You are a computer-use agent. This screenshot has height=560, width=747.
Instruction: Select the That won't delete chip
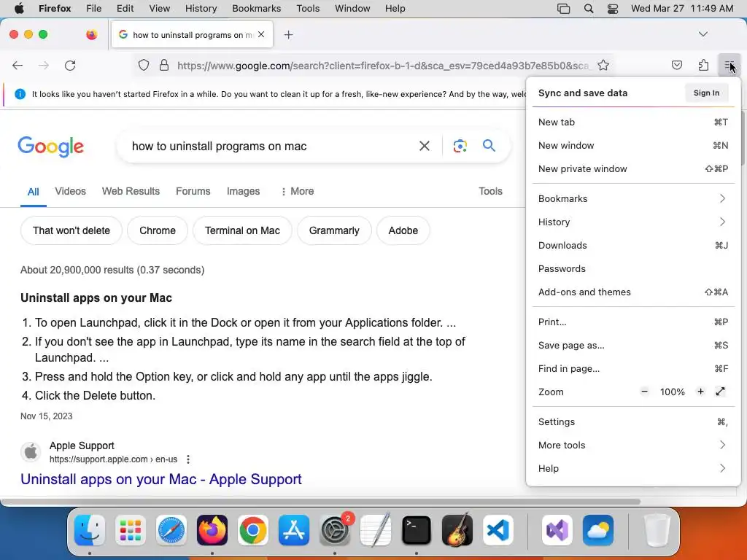pos(71,230)
